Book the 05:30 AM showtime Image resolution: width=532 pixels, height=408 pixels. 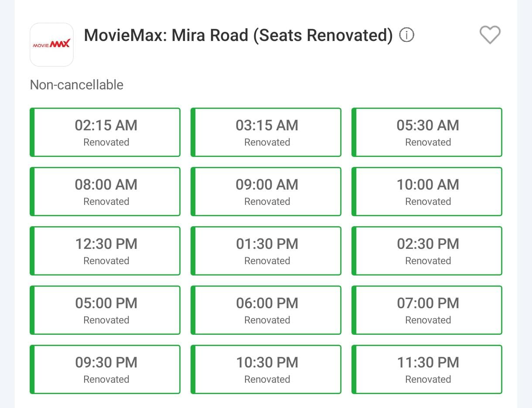[427, 132]
